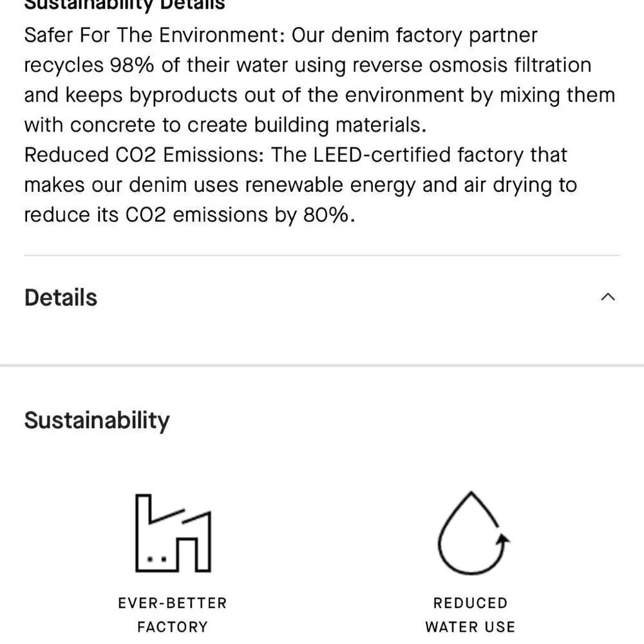
Task: Collapse the Details section with the chevron
Action: pos(607,297)
